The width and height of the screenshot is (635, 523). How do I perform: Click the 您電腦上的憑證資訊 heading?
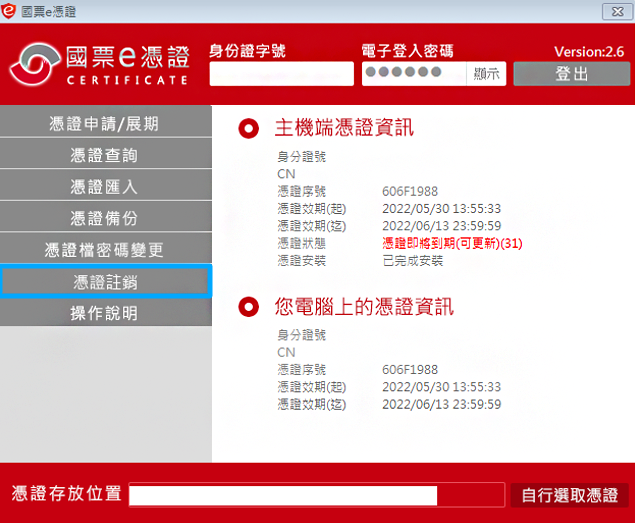point(364,306)
